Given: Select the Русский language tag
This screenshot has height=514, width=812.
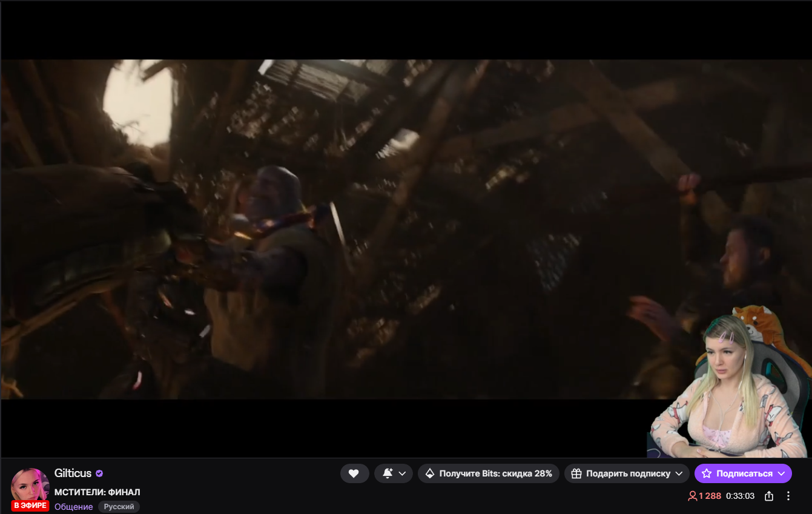Looking at the screenshot, I should (119, 507).
